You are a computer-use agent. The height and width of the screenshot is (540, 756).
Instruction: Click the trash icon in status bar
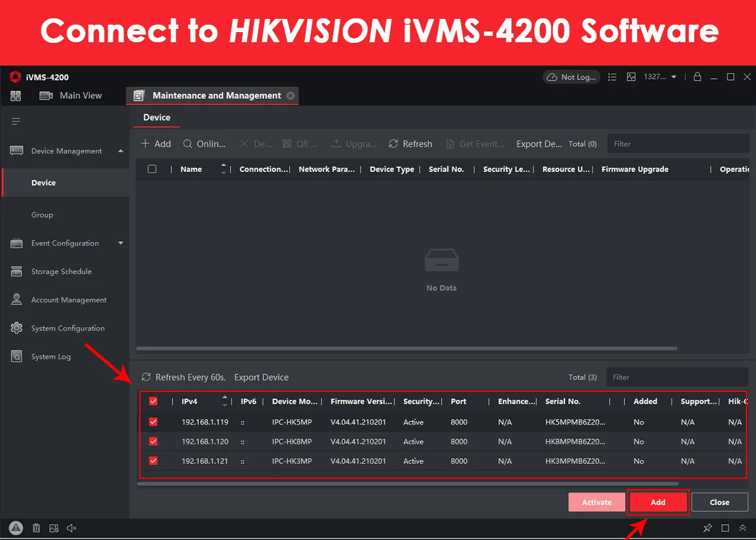[37, 528]
